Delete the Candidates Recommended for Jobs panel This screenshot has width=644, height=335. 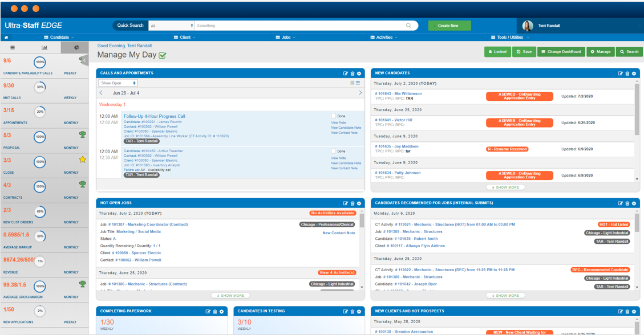pos(627,203)
